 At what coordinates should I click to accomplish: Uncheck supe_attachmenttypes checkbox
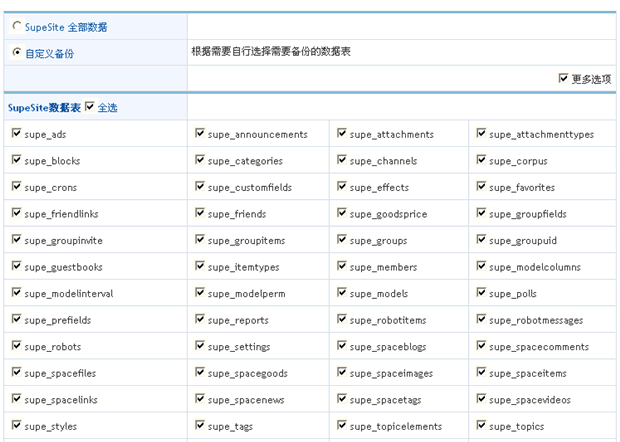point(481,133)
